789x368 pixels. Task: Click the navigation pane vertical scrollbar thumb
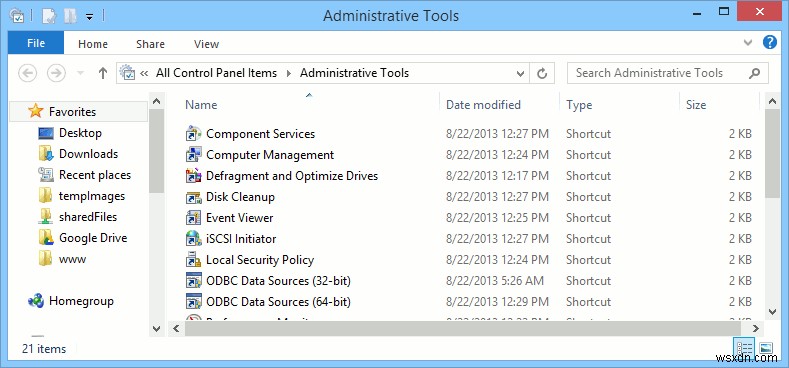click(x=156, y=151)
